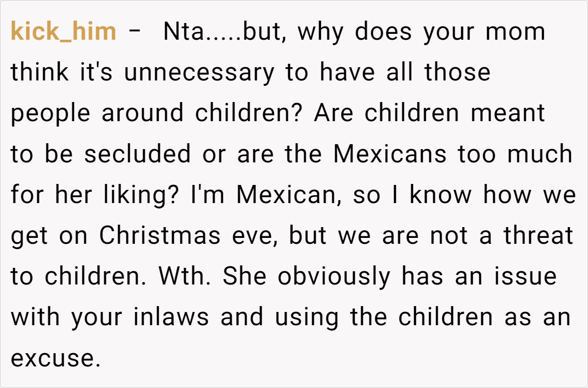
Task: Click the final word "excuse."
Action: click(x=52, y=358)
